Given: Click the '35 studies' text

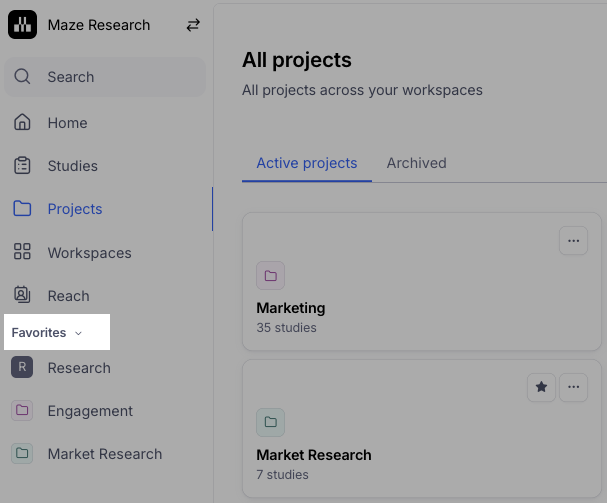Looking at the screenshot, I should point(286,328).
